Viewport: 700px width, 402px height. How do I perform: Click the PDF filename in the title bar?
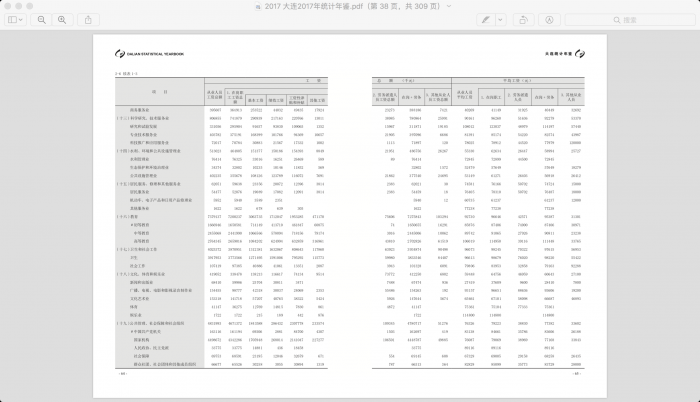350,6
